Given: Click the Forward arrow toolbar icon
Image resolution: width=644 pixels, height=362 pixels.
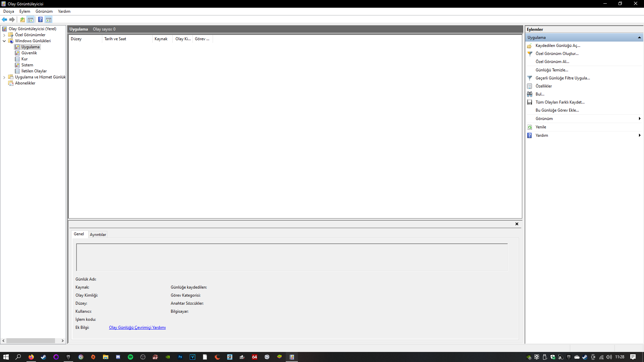Looking at the screenshot, I should 12,19.
